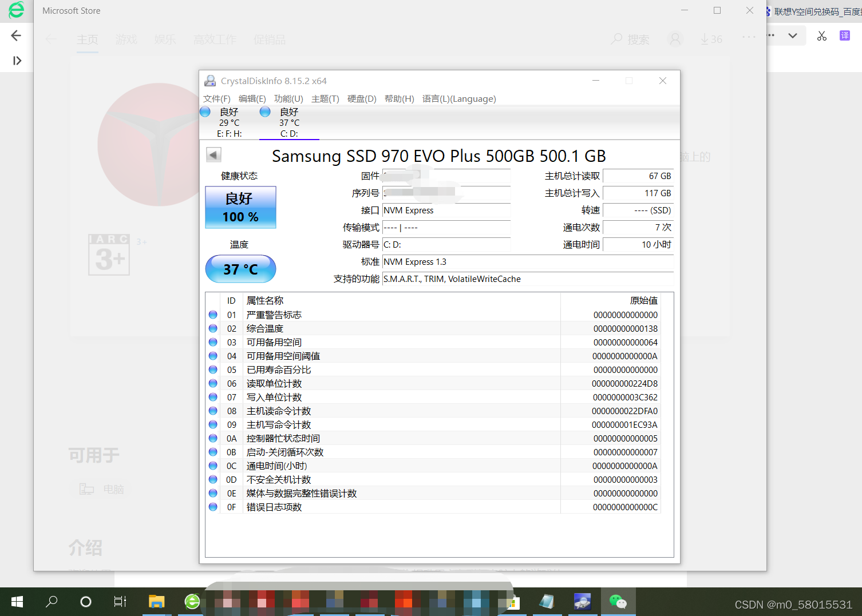
Task: Click status indicator of 不安全关机计数 row
Action: pos(213,479)
